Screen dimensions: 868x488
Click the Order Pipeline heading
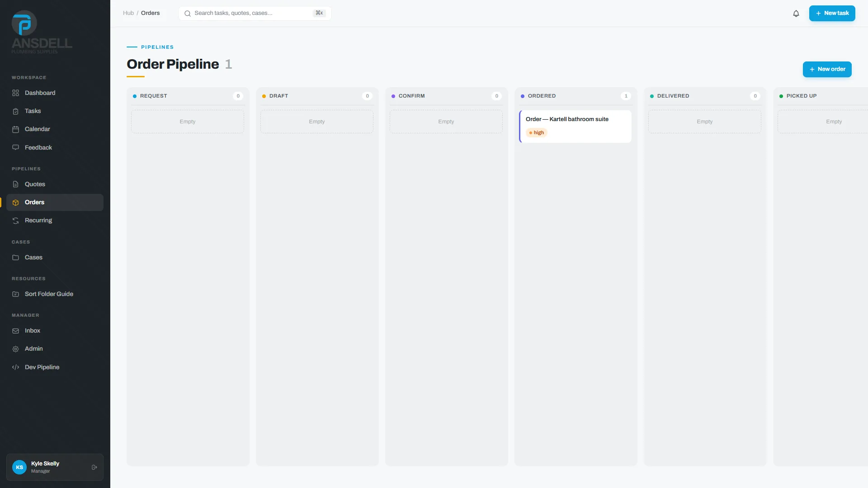[173, 64]
